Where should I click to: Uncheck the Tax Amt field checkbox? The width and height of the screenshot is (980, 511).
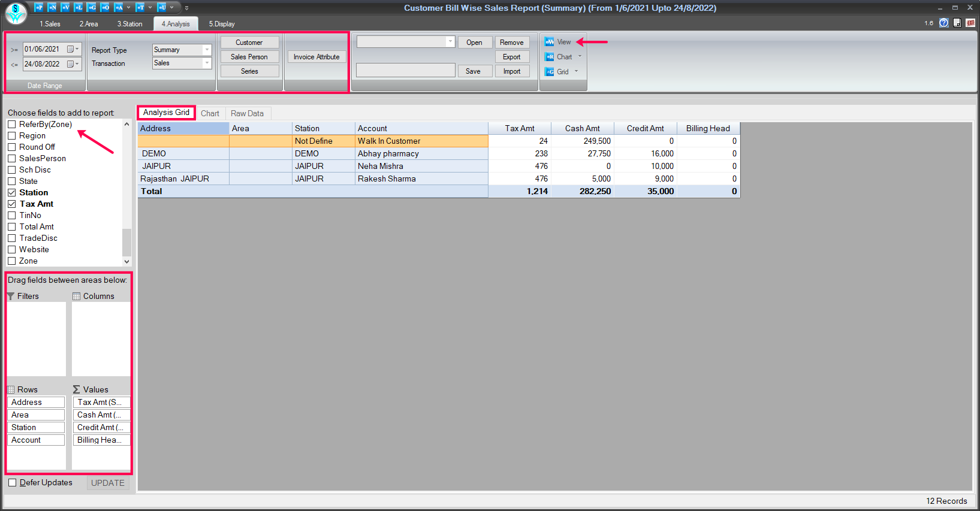[x=11, y=204]
